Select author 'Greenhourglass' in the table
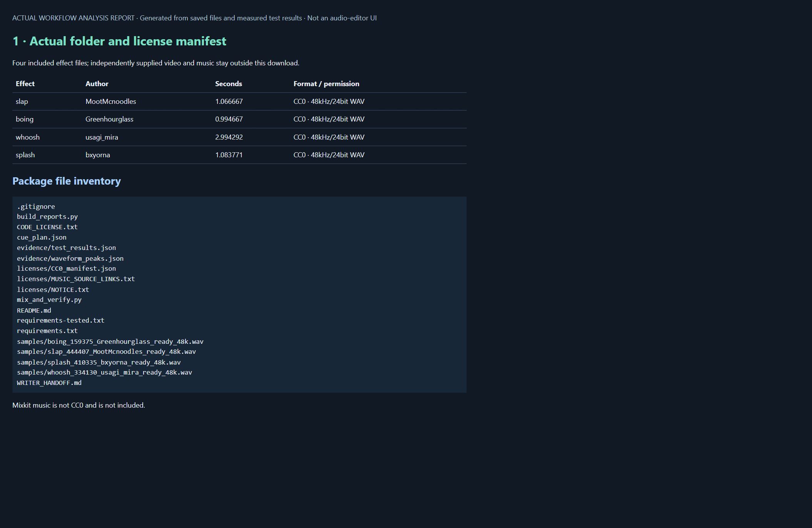812x528 pixels. click(x=109, y=119)
